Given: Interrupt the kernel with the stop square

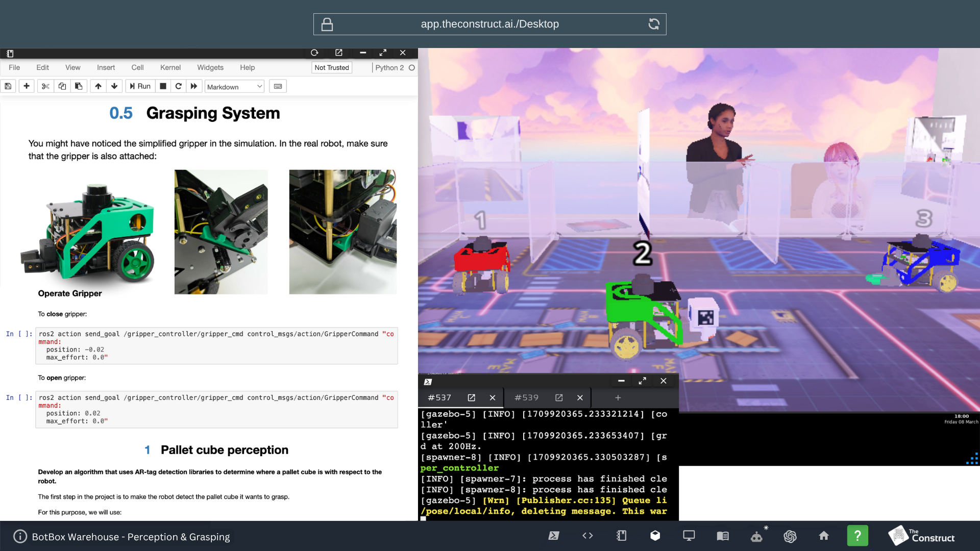Looking at the screenshot, I should coord(163,86).
